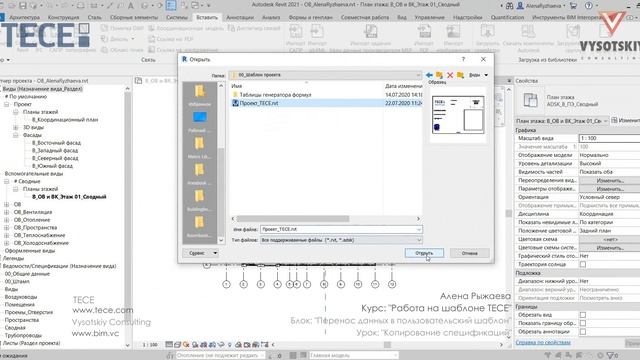Click the Открыть button in Open dialog
This screenshot has width=640, height=360.
coord(424,253)
